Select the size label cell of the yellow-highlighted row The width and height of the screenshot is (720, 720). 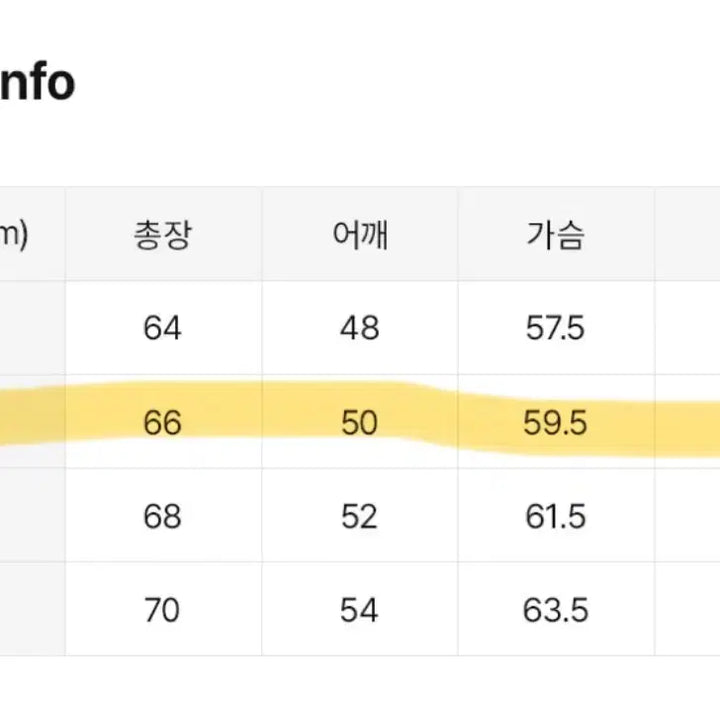pos(30,423)
